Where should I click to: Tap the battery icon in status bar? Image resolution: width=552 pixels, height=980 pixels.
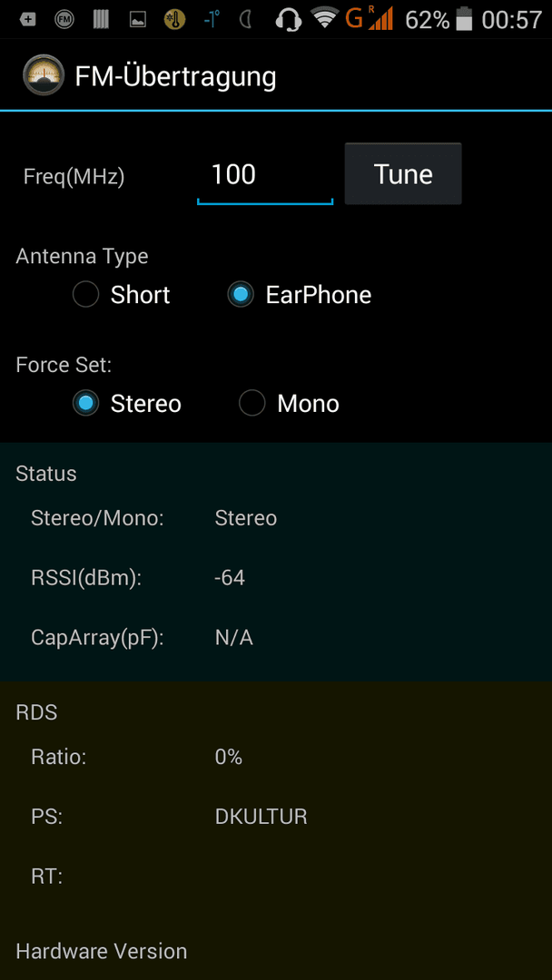click(464, 20)
